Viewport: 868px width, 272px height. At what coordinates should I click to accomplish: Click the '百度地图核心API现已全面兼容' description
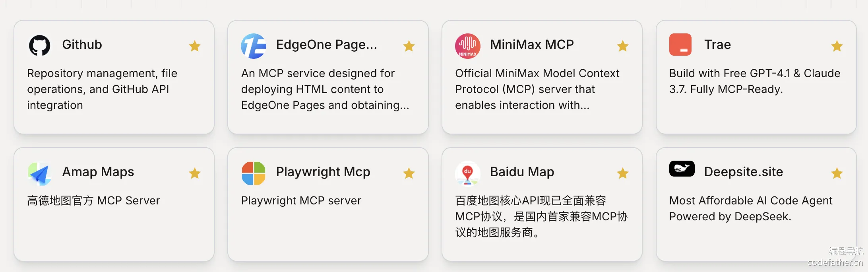click(541, 216)
